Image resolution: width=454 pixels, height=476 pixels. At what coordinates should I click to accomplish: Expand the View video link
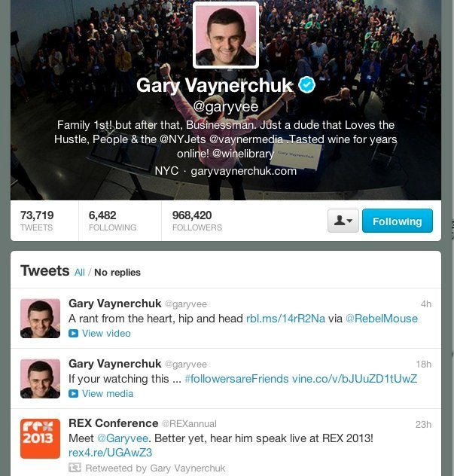pyautogui.click(x=106, y=334)
